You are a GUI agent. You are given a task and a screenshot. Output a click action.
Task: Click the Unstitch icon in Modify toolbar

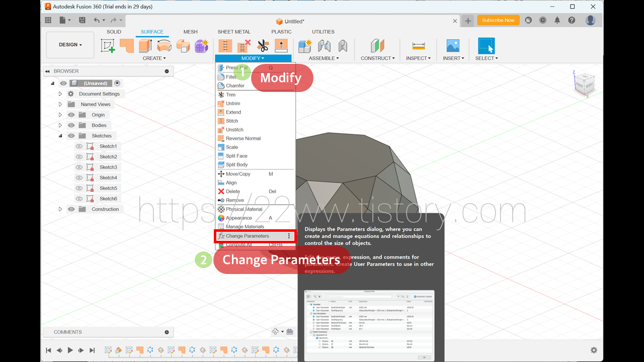point(244,46)
